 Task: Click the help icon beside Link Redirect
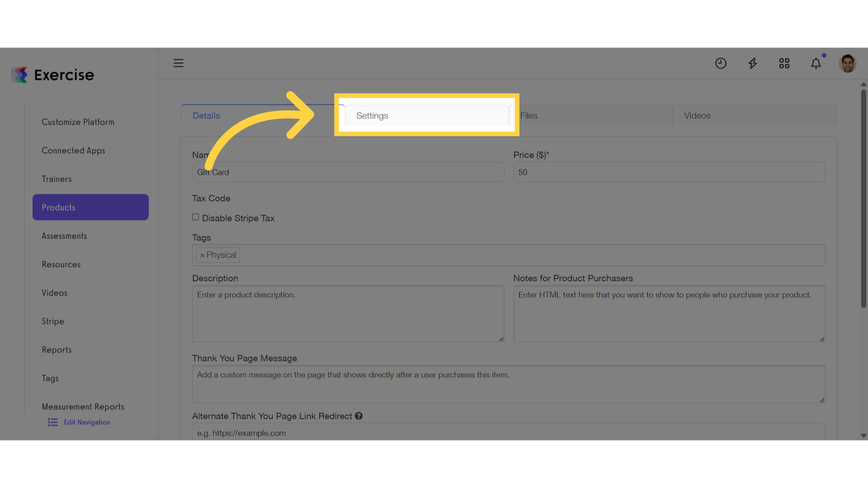(359, 416)
